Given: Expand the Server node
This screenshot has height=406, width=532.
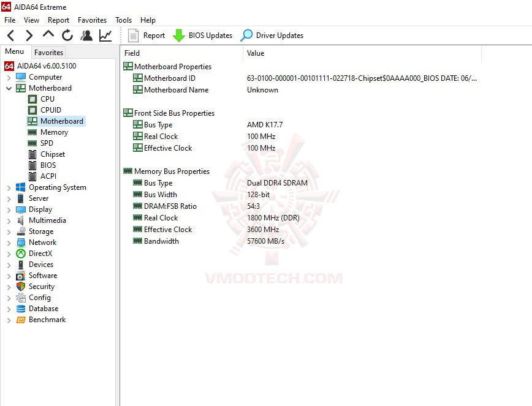Looking at the screenshot, I should point(9,198).
